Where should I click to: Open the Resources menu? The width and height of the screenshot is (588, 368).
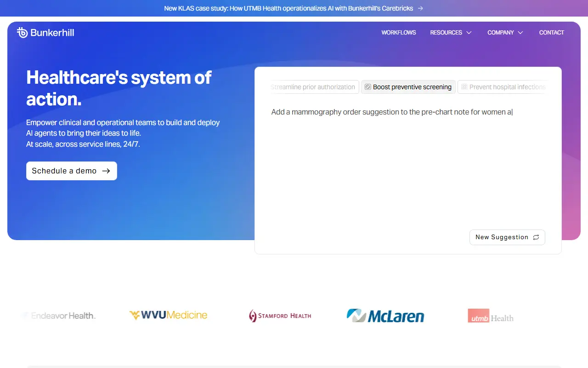pos(451,33)
